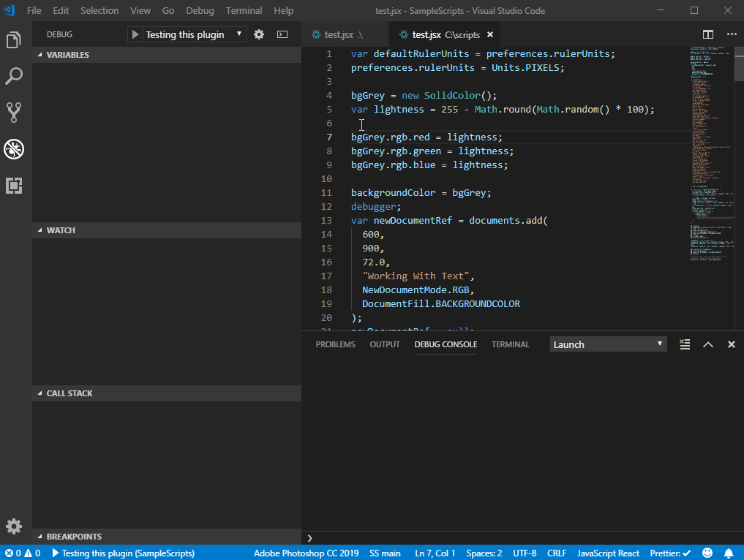Image resolution: width=744 pixels, height=560 pixels.
Task: Open the Extensions view icon
Action: pos(14,186)
